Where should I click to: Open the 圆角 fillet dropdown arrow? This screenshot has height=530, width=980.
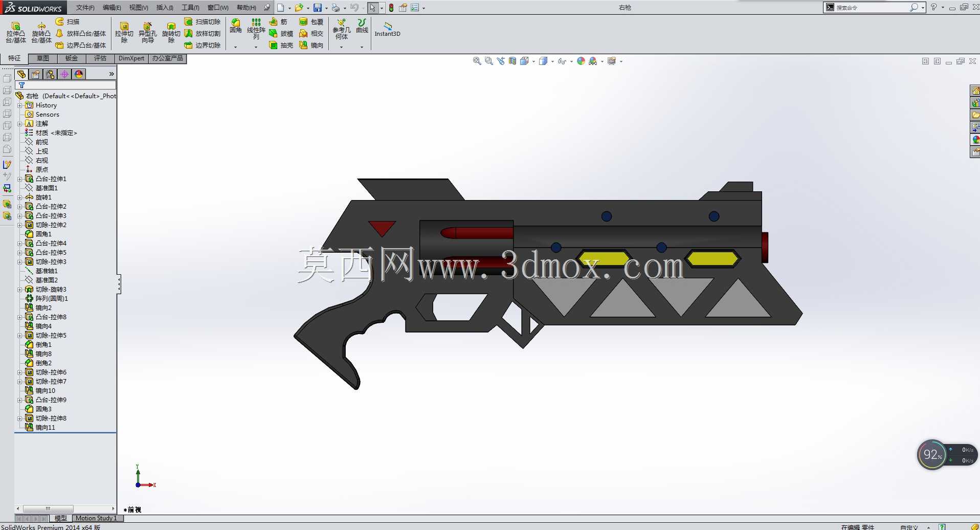tap(236, 47)
